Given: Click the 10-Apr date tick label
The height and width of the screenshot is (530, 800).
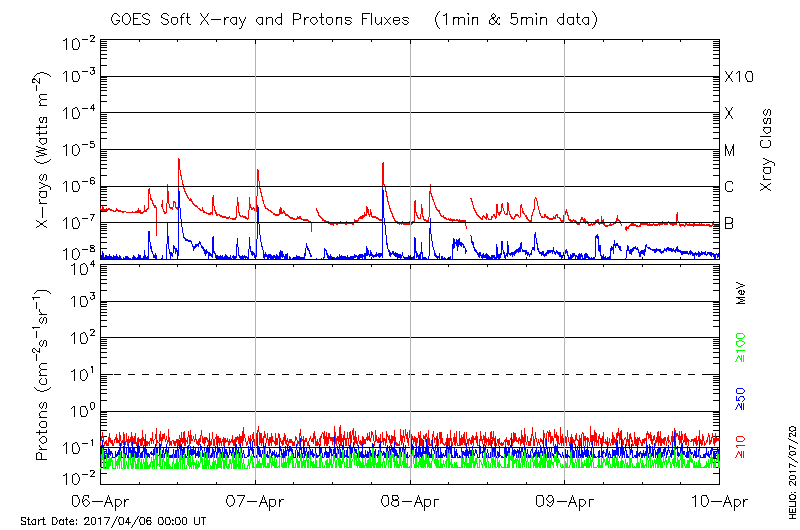Looking at the screenshot, I should (x=719, y=502).
